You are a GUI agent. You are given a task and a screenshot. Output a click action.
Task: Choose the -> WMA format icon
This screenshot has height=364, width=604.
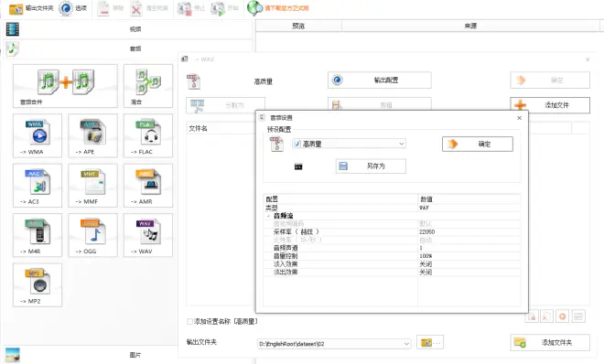tap(38, 135)
